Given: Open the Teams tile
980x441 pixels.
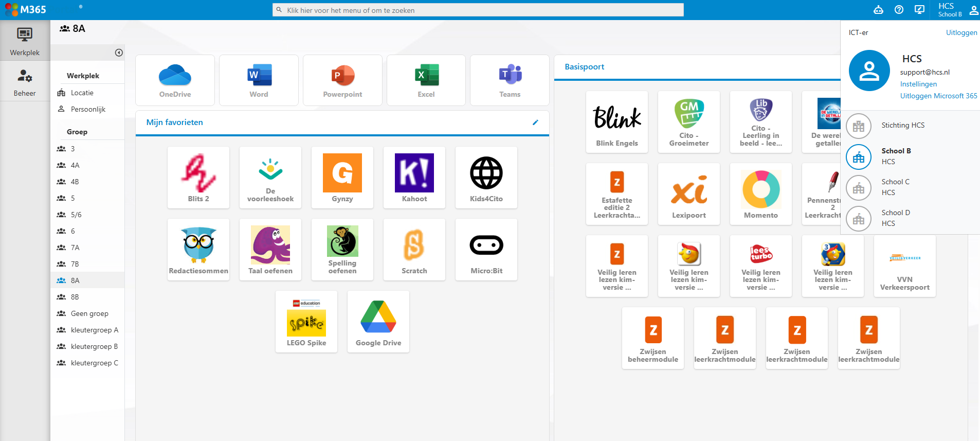Looking at the screenshot, I should click(x=510, y=80).
